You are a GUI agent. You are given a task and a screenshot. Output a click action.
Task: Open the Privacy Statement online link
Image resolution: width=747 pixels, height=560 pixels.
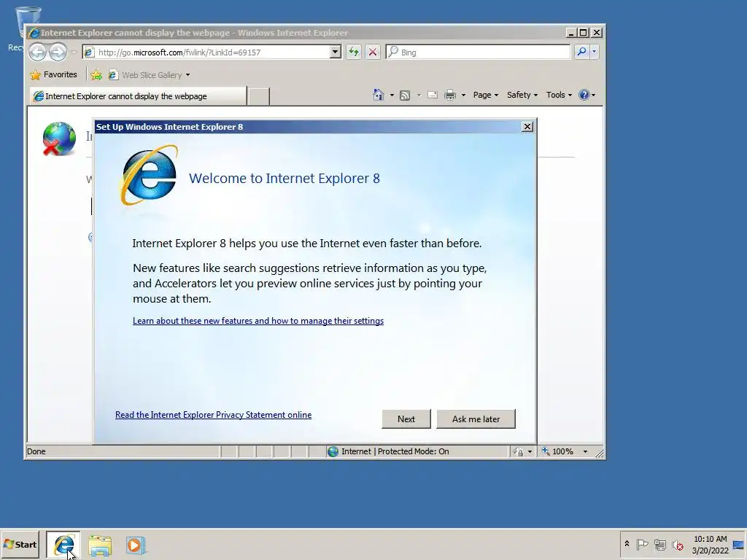tap(214, 415)
